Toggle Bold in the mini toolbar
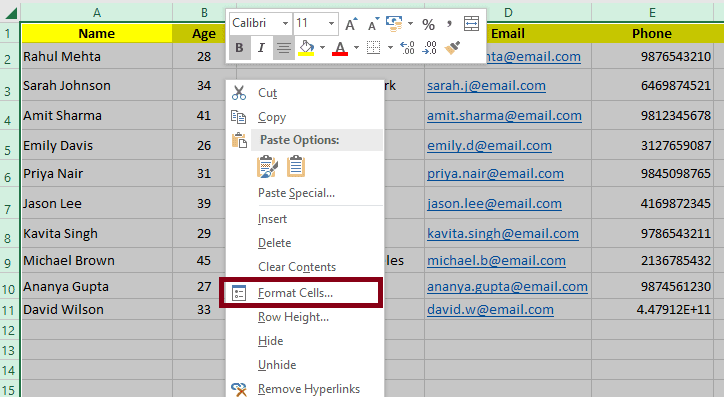The image size is (724, 397). coord(239,48)
